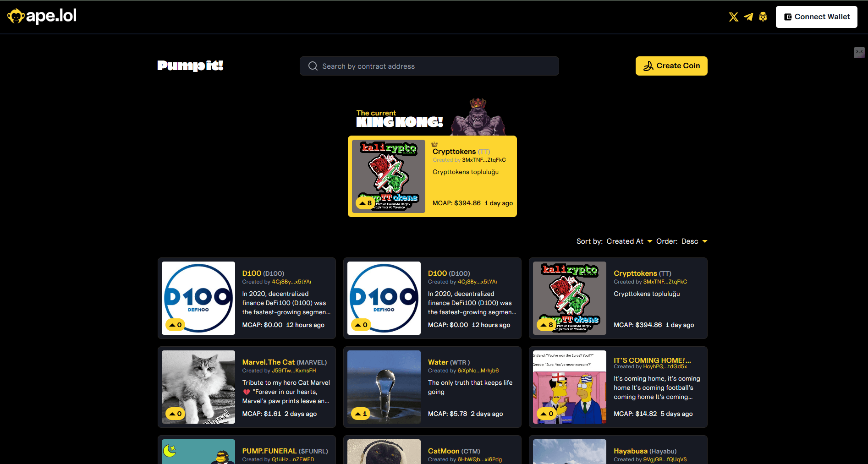The image size is (868, 464).
Task: Open the X (Twitter) social icon
Action: click(x=733, y=17)
